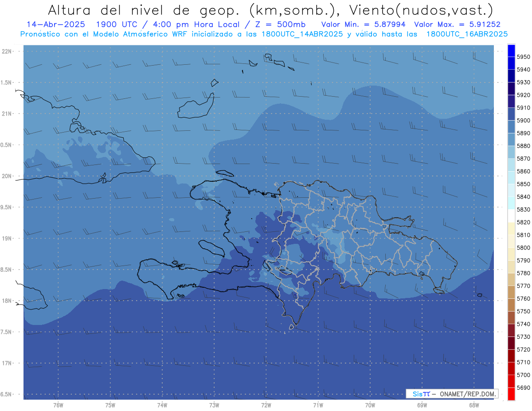Click the '74W' longitude label

click(x=162, y=405)
